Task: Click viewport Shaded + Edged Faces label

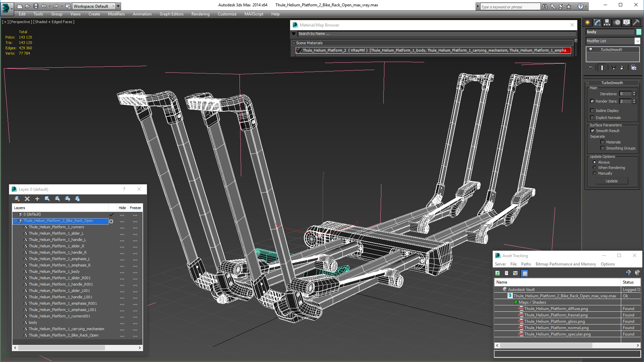Action: 54,22
